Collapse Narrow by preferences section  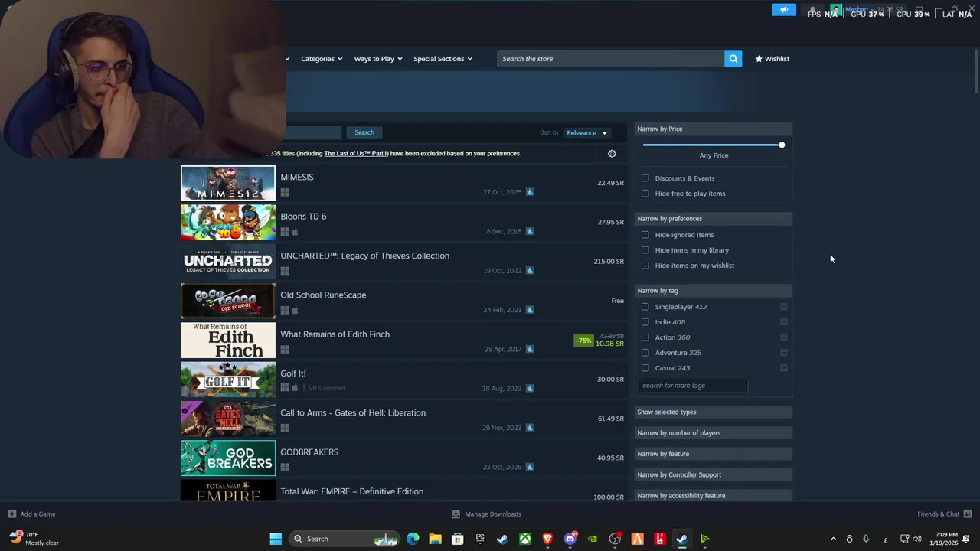click(714, 219)
